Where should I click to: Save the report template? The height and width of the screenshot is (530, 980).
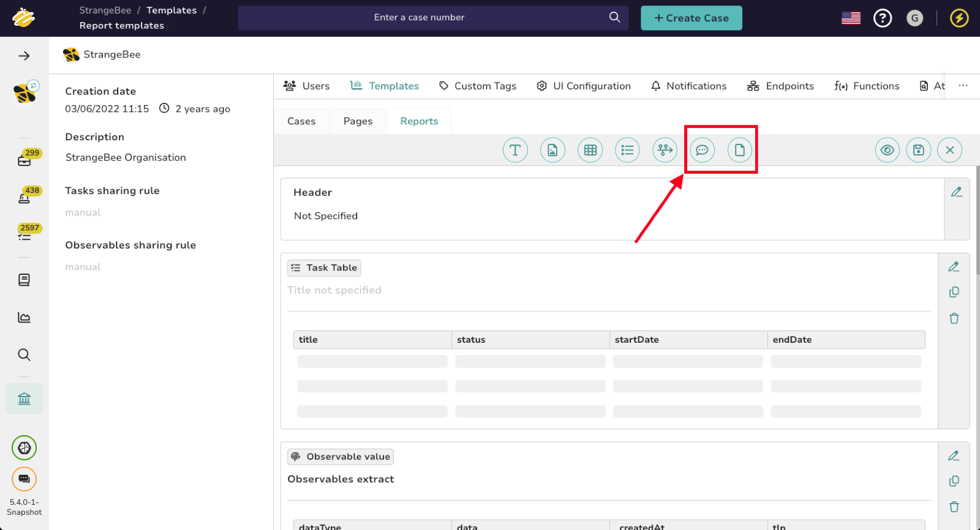[x=918, y=150]
